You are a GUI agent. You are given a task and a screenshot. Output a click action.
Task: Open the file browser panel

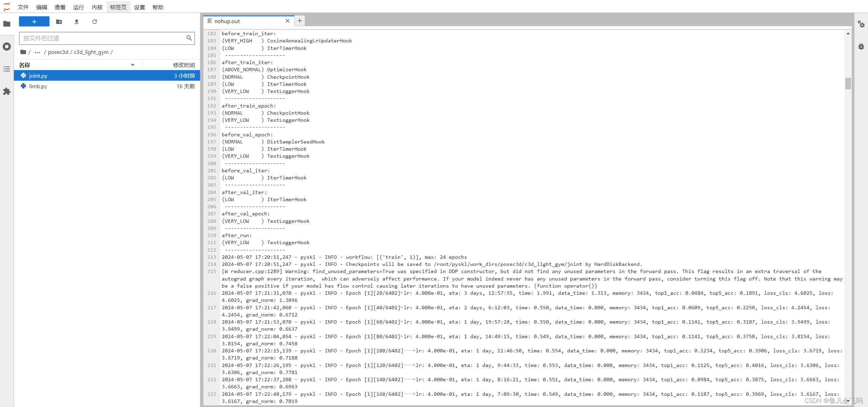(7, 24)
